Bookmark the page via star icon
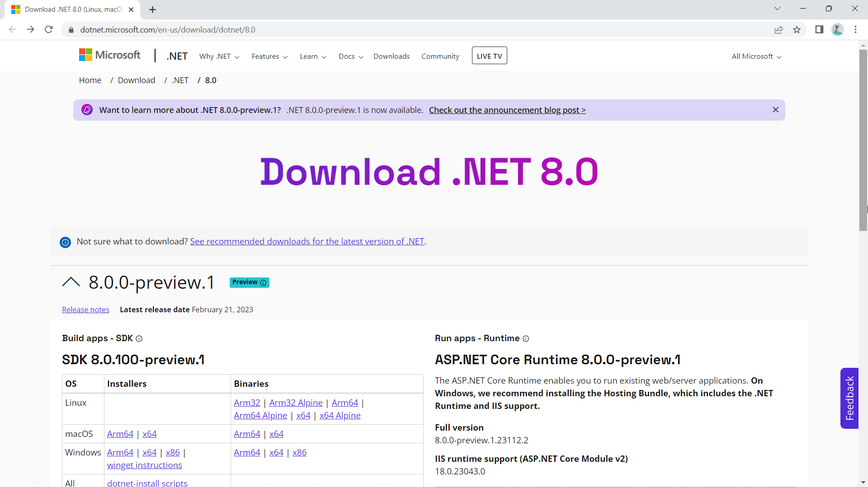 coord(797,29)
